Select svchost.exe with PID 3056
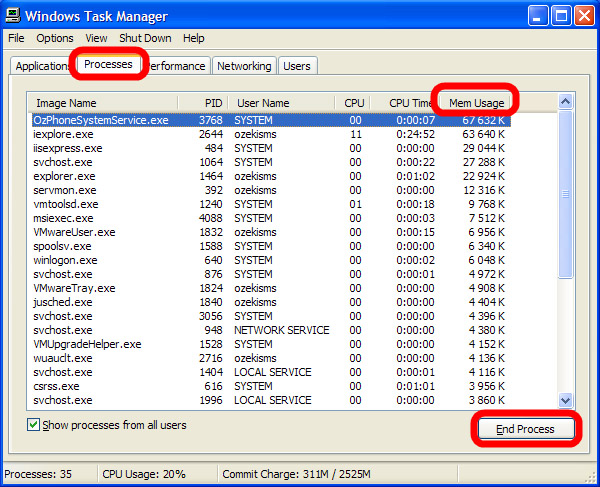 [271, 316]
